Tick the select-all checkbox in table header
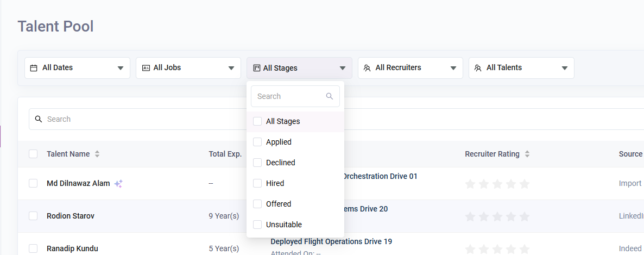 [33, 154]
